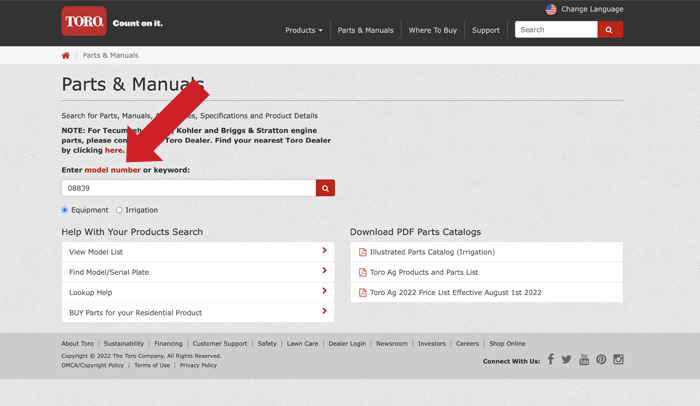This screenshot has height=406, width=700.
Task: Click About Toro footer link
Action: pyautogui.click(x=78, y=343)
